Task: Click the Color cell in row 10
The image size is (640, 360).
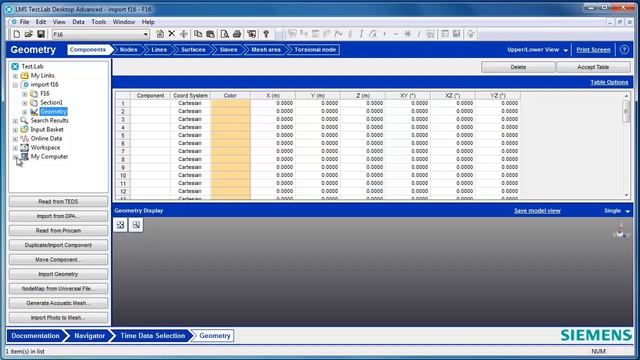Action: pos(230,175)
